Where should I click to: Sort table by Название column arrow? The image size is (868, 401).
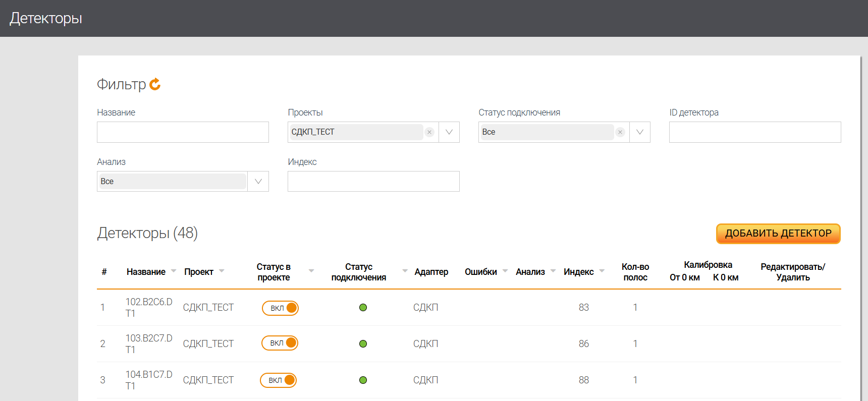[174, 271]
